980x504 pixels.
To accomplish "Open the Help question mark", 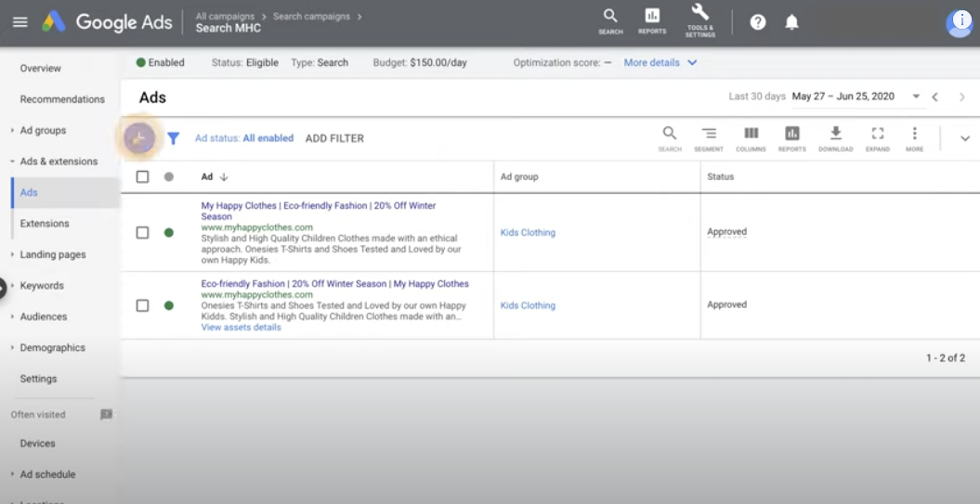I will [757, 22].
